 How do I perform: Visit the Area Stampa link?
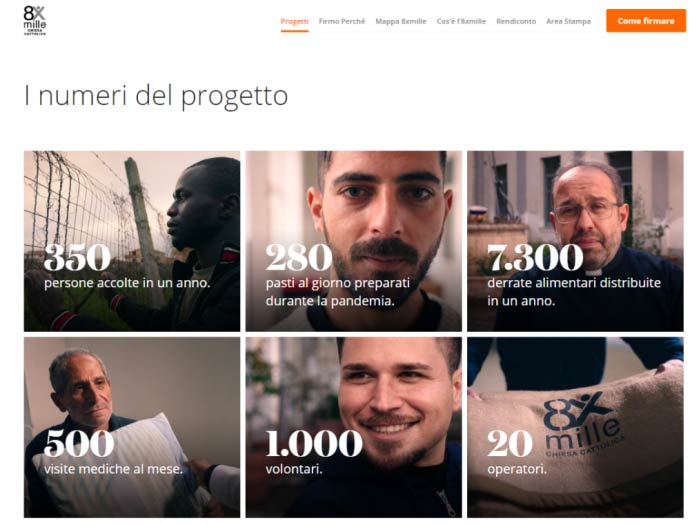tap(568, 21)
